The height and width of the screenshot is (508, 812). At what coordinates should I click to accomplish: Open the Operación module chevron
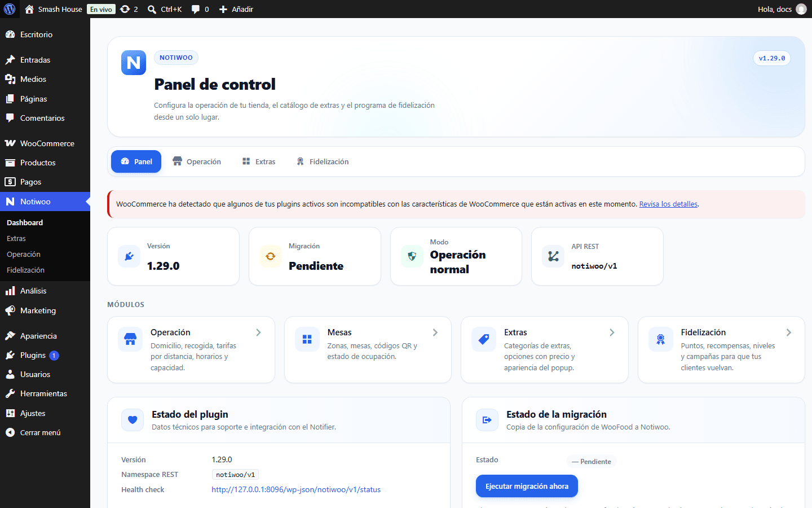258,332
